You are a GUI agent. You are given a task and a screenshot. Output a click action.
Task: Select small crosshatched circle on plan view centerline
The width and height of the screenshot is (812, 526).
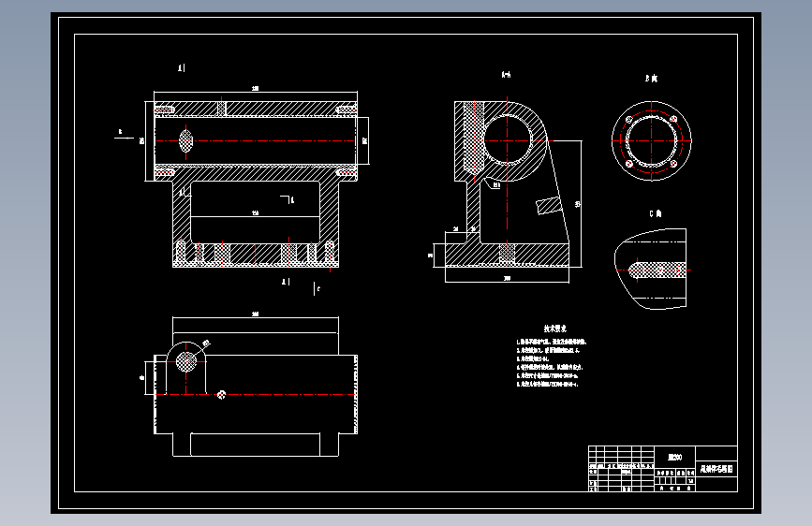pyautogui.click(x=222, y=395)
